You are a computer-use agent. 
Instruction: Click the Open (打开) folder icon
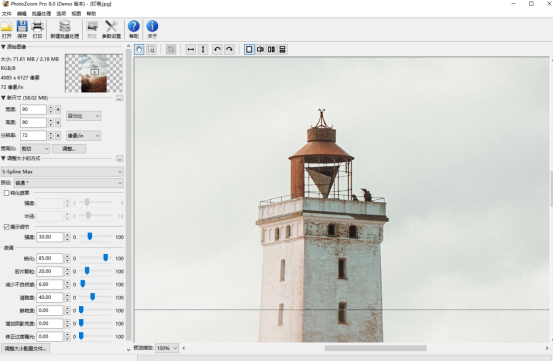[7, 27]
